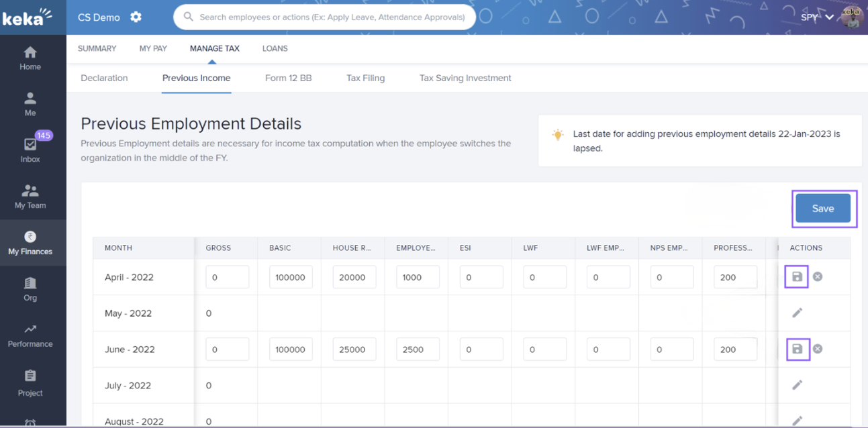Image resolution: width=868 pixels, height=428 pixels.
Task: Go to Tax Saving Investment tab
Action: (465, 78)
